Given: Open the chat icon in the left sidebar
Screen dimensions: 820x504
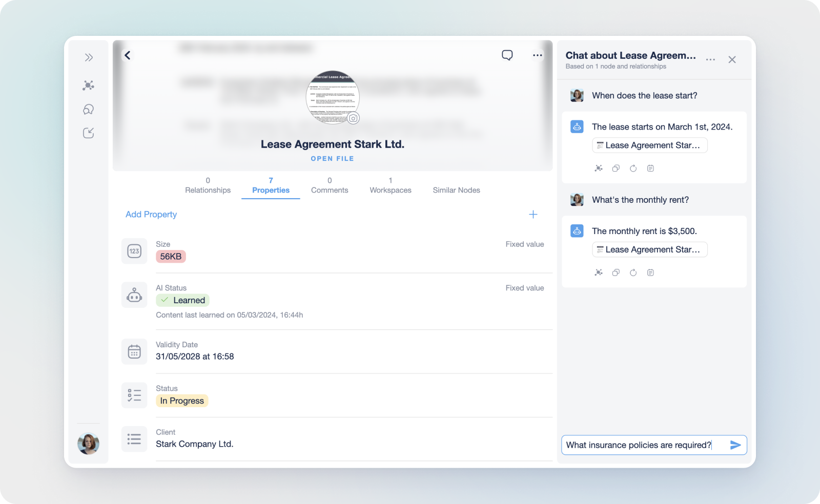Looking at the screenshot, I should 88,109.
